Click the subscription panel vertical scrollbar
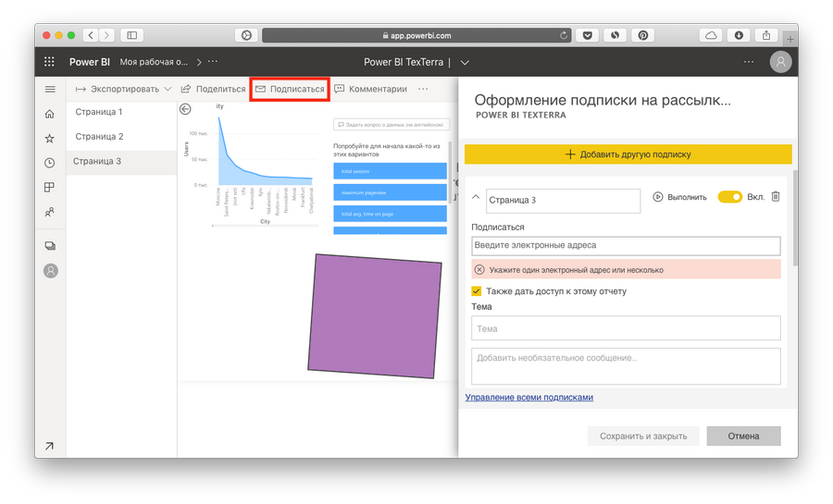 click(795, 217)
